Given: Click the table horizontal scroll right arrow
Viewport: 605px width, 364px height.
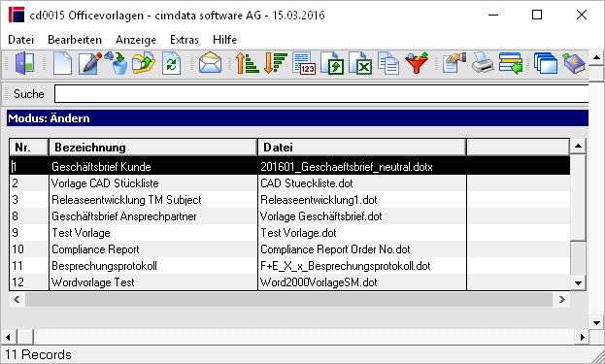Looking at the screenshot, I should (x=561, y=299).
